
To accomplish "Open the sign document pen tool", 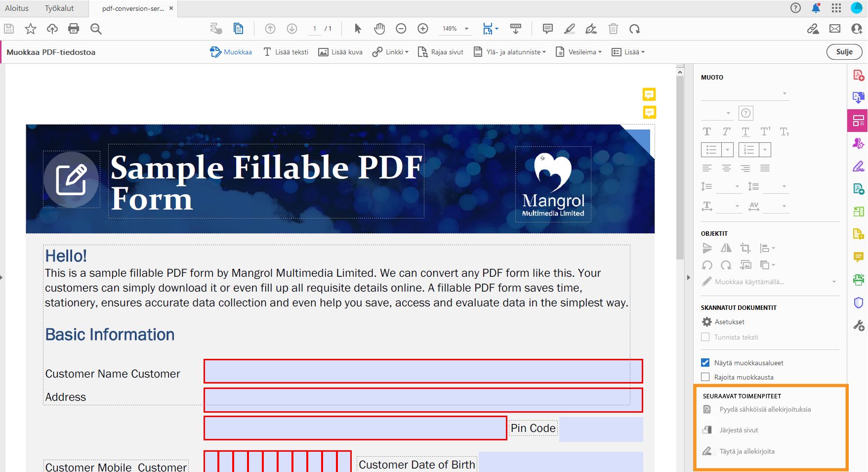I will point(591,29).
